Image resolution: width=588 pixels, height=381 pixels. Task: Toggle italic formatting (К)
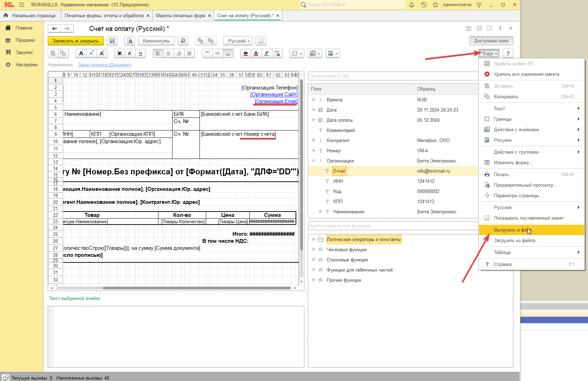pos(130,53)
